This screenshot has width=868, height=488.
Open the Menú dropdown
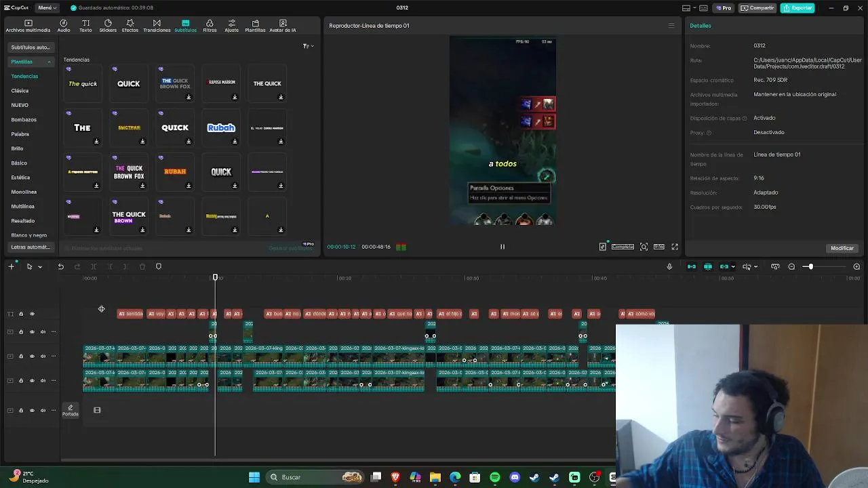pyautogui.click(x=46, y=7)
